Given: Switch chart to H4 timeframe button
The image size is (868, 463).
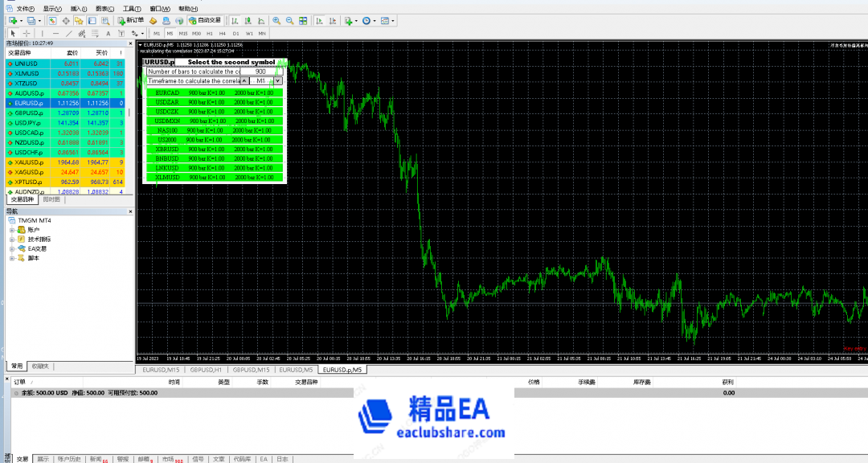Looking at the screenshot, I should coord(223,33).
